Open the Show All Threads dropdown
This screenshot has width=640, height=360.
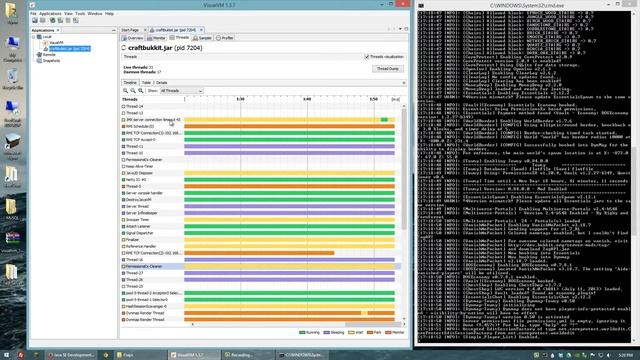click(x=181, y=91)
